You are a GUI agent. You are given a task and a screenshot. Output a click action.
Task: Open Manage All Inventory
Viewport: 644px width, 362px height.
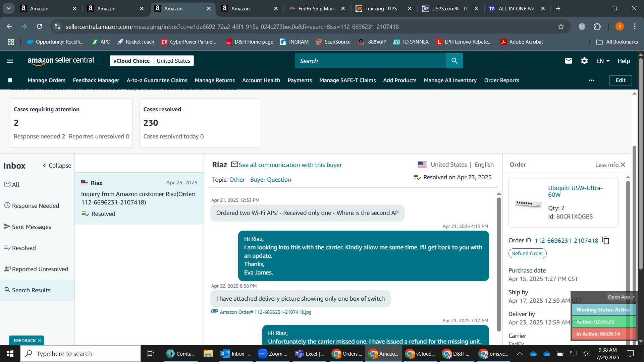coord(450,80)
